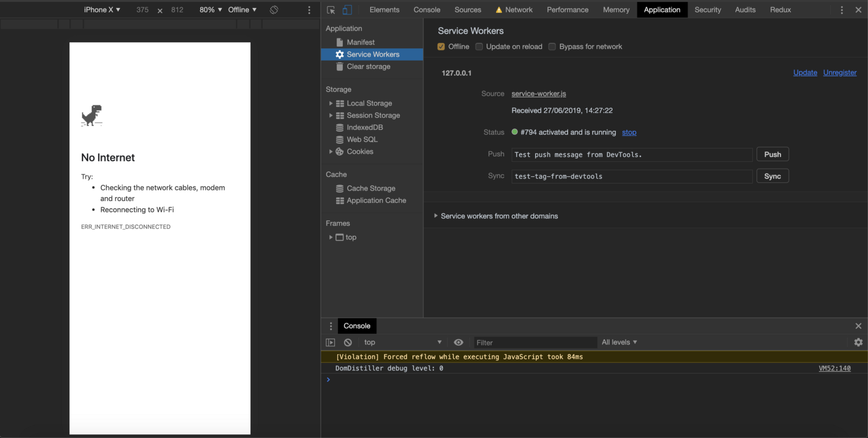Show the console sidebar icon

pyautogui.click(x=330, y=342)
